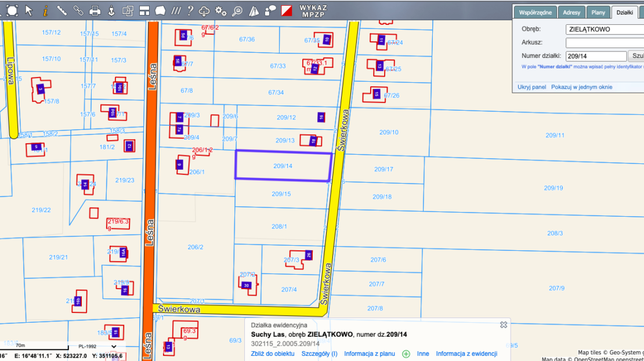Close the Działka ewidencyjna info popup
The height and width of the screenshot is (361, 644).
(x=504, y=325)
